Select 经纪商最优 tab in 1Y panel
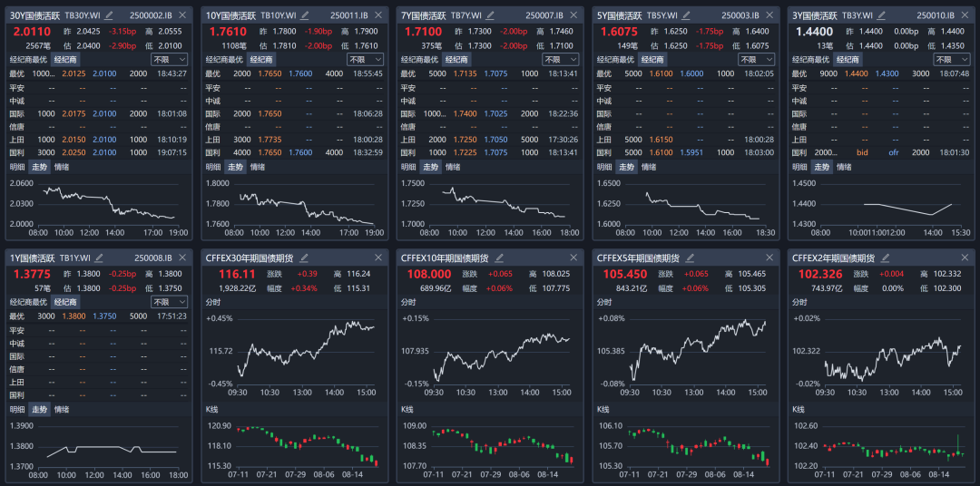Image resolution: width=980 pixels, height=486 pixels. (30, 302)
